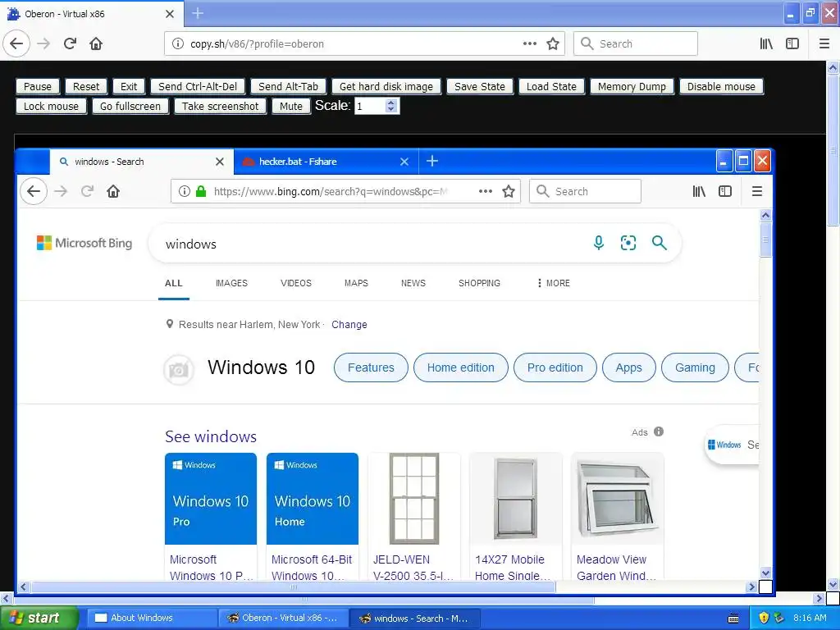Start Bing voice search microphone

[x=599, y=243]
